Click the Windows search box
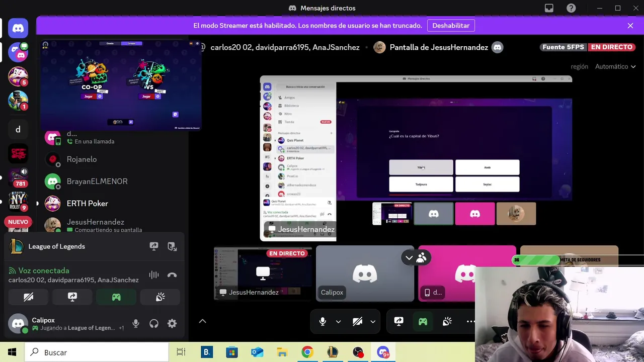This screenshot has width=644, height=362. click(97, 352)
